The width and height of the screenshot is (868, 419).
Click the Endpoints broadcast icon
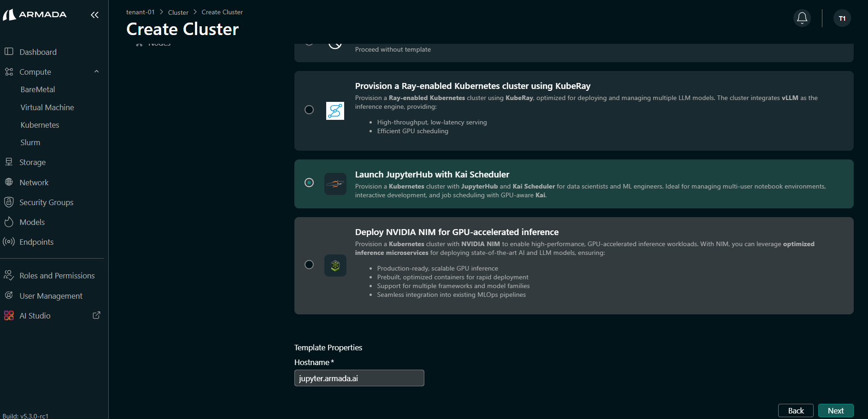(x=9, y=242)
